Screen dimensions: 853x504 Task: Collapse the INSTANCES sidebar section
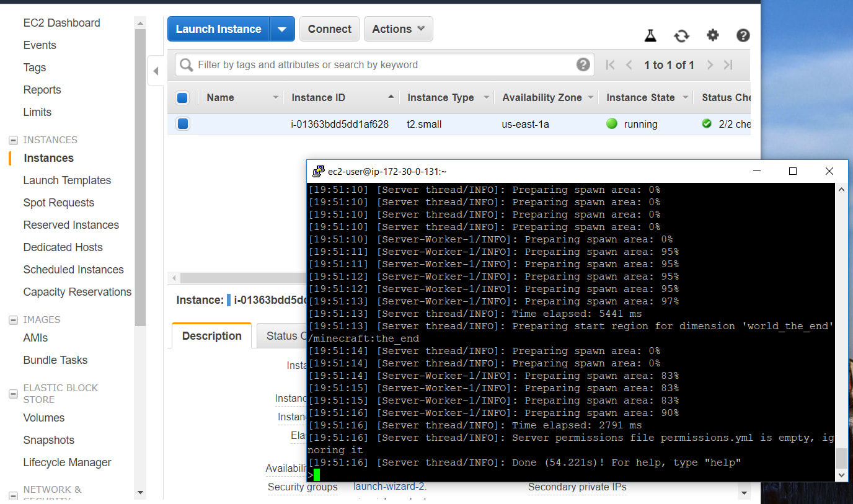pyautogui.click(x=13, y=140)
